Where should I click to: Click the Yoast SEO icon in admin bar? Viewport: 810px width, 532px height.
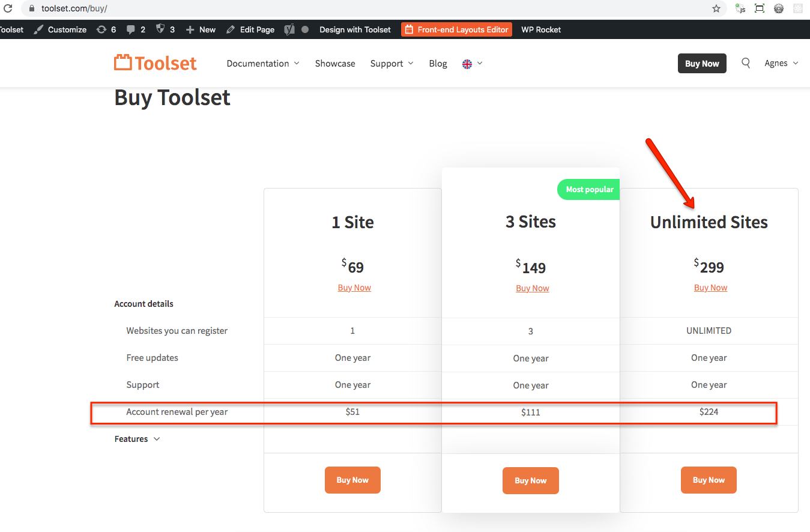coord(289,29)
